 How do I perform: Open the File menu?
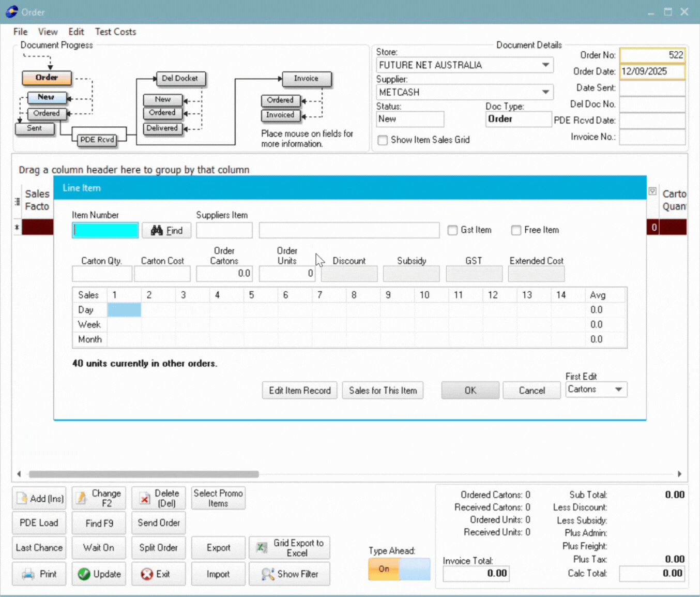click(x=20, y=32)
